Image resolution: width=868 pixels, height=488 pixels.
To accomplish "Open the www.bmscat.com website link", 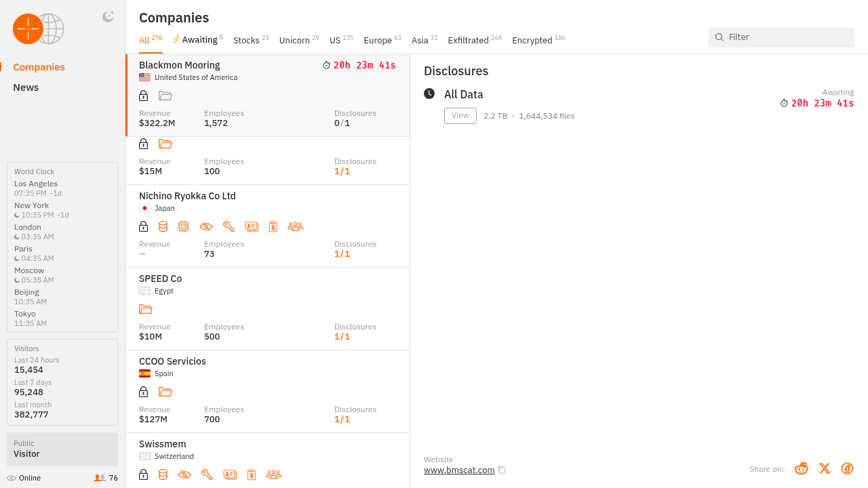I will tap(459, 470).
